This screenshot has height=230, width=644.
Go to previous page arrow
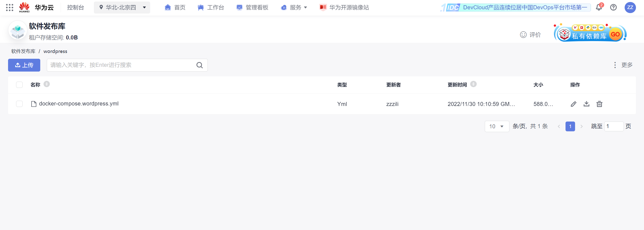pos(559,126)
